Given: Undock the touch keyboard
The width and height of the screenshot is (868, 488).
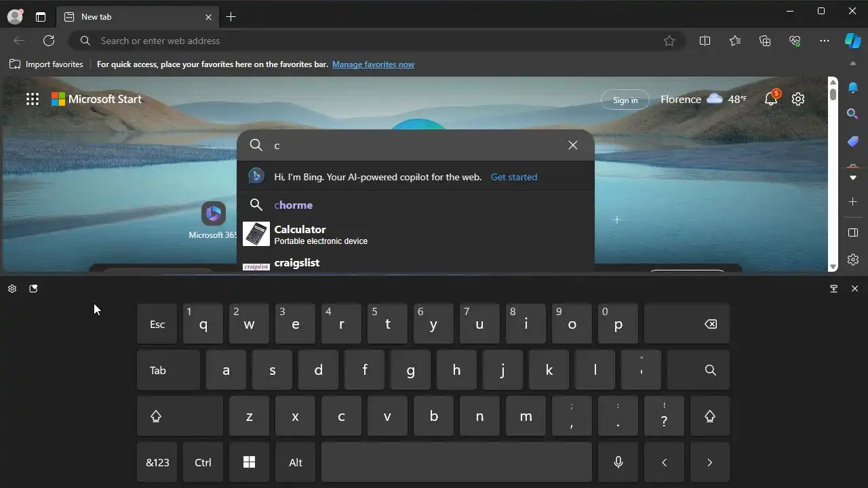Looking at the screenshot, I should [834, 289].
